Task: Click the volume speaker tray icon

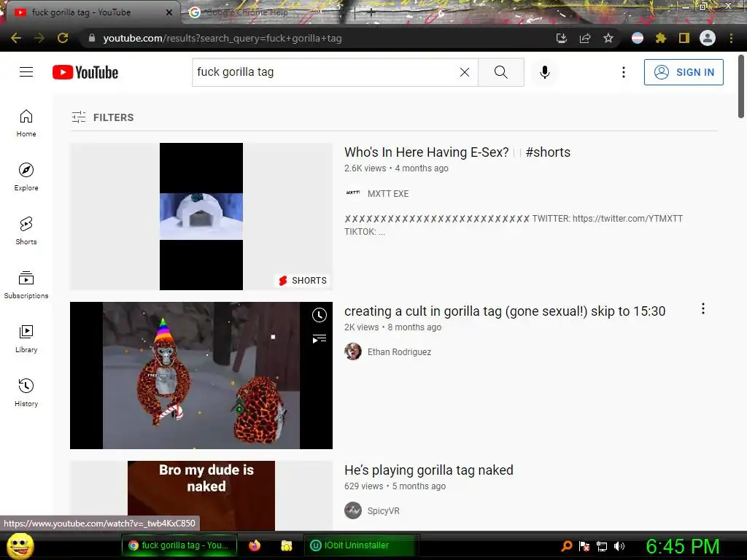Action: [x=619, y=546]
